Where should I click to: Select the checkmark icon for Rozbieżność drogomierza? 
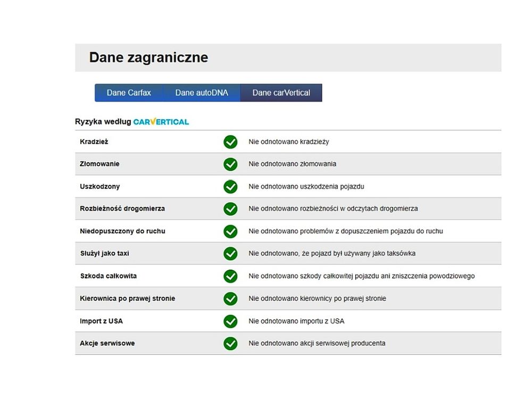pos(230,209)
